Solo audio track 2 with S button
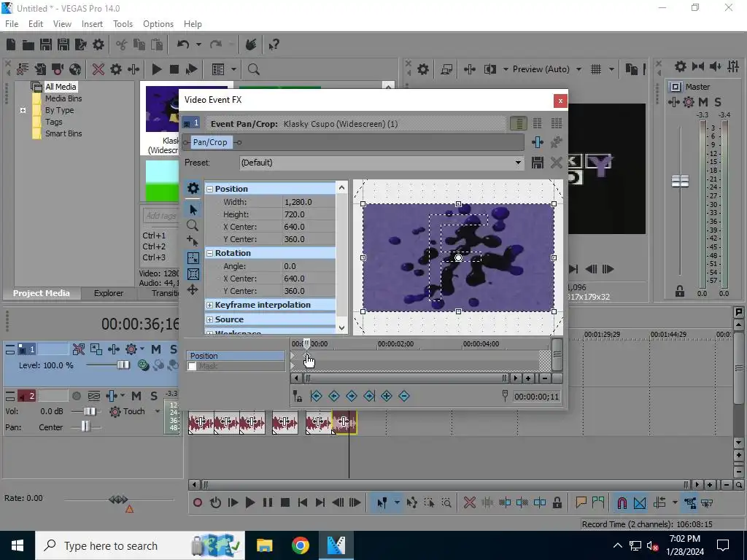This screenshot has width=747, height=560. click(x=154, y=396)
